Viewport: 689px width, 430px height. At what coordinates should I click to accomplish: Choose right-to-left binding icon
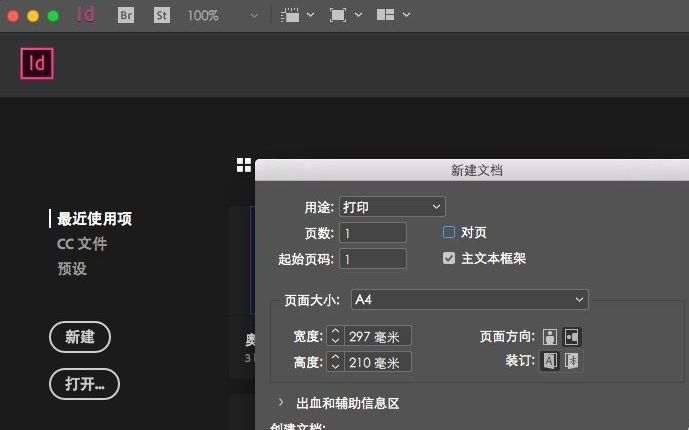[x=572, y=361]
